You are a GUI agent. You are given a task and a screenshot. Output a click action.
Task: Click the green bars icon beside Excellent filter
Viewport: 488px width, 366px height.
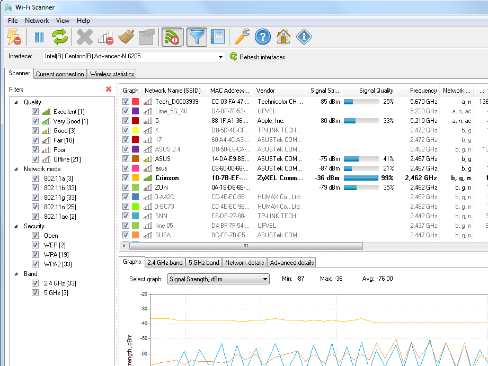click(x=46, y=112)
